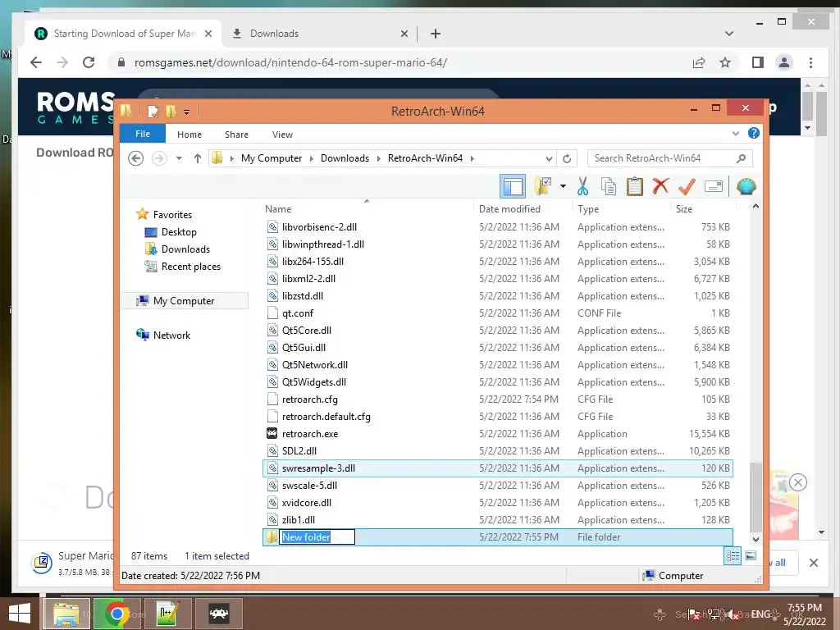
Task: Select zlib1.dll file
Action: tap(299, 519)
